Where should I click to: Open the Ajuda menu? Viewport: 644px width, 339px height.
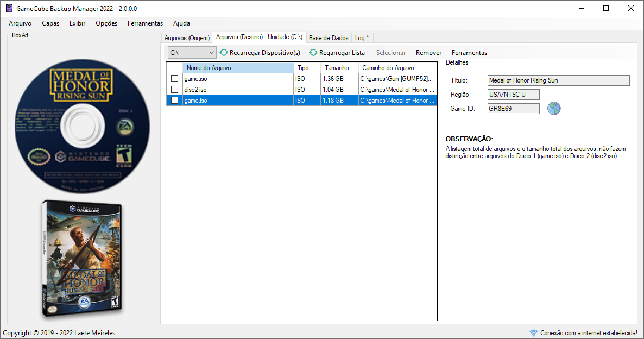[181, 23]
